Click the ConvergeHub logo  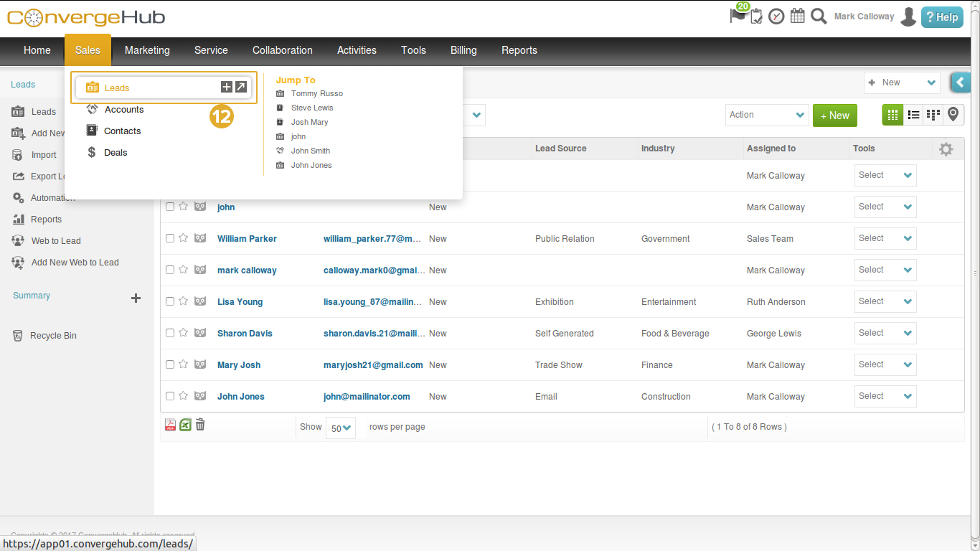(86, 17)
